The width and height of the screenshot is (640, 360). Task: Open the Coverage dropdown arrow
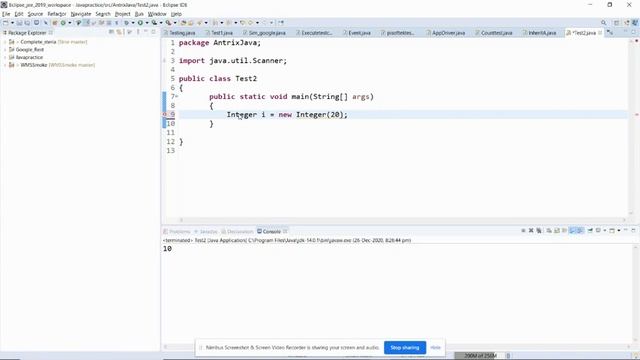click(x=161, y=23)
